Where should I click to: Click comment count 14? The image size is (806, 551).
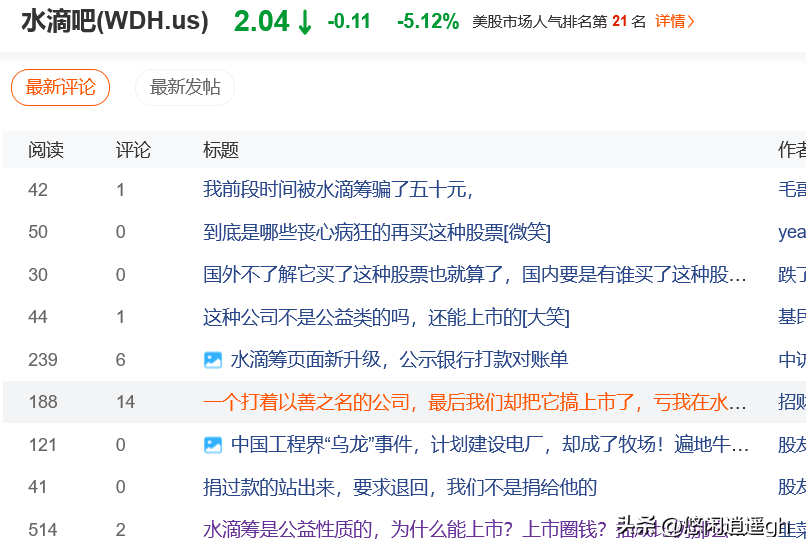pyautogui.click(x=125, y=402)
